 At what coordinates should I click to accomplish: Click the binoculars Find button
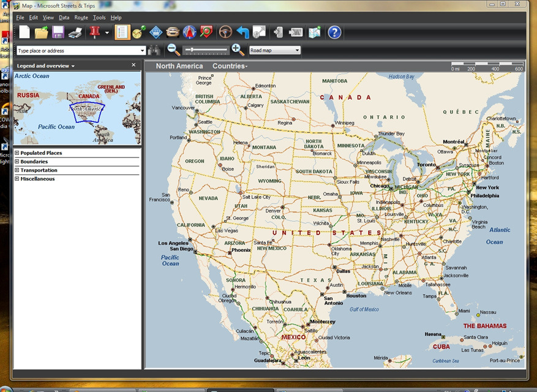[155, 50]
